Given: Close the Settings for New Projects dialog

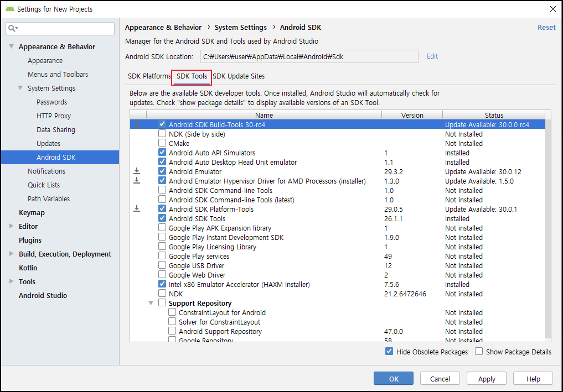Looking at the screenshot, I should [553, 9].
